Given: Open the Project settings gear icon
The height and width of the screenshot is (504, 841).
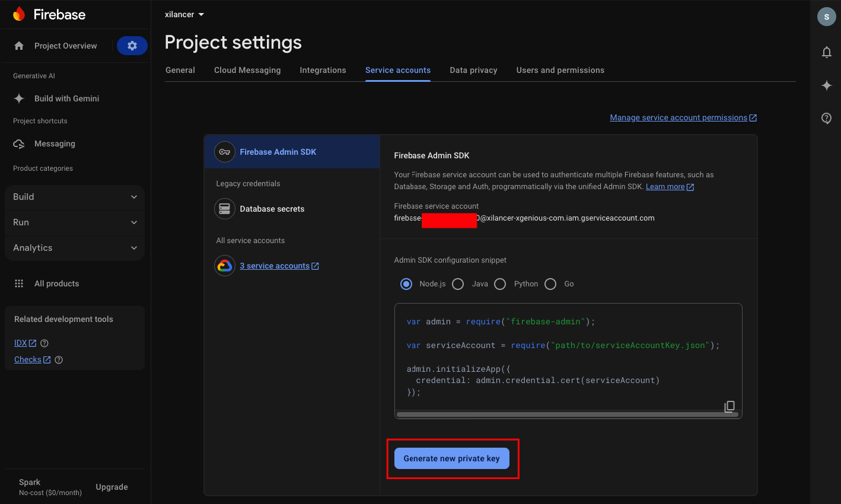Looking at the screenshot, I should [x=132, y=45].
